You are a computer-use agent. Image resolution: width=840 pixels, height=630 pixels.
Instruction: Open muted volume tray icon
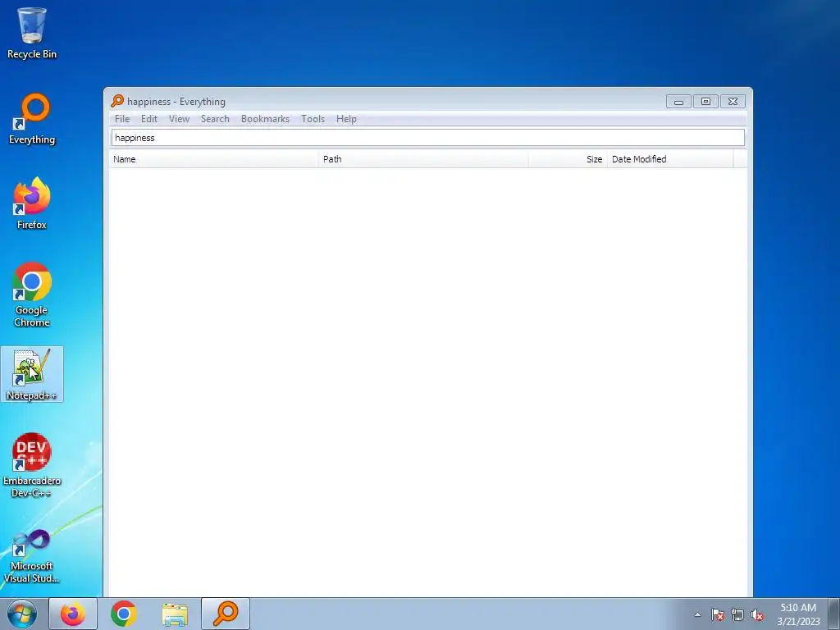(757, 614)
